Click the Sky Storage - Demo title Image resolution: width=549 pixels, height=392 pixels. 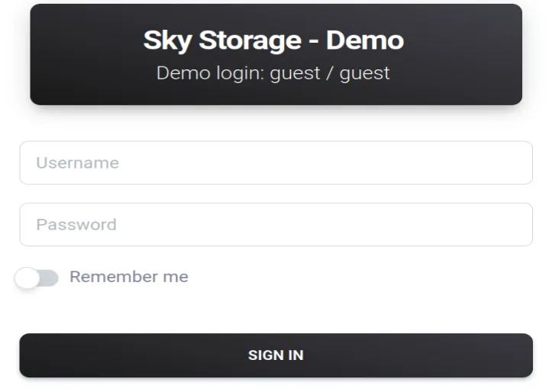(273, 40)
